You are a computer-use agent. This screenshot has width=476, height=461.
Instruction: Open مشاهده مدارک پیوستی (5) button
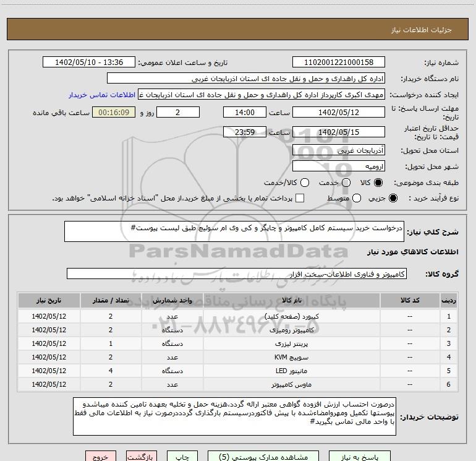tap(263, 457)
